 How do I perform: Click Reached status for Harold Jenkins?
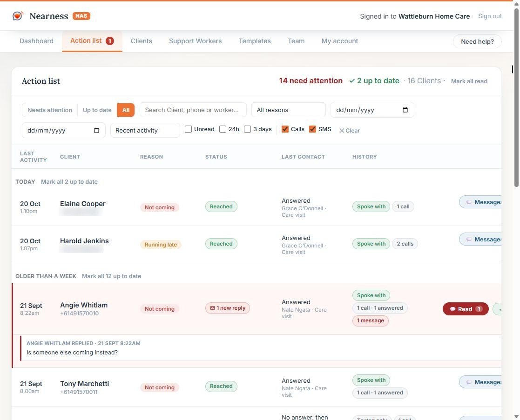221,244
